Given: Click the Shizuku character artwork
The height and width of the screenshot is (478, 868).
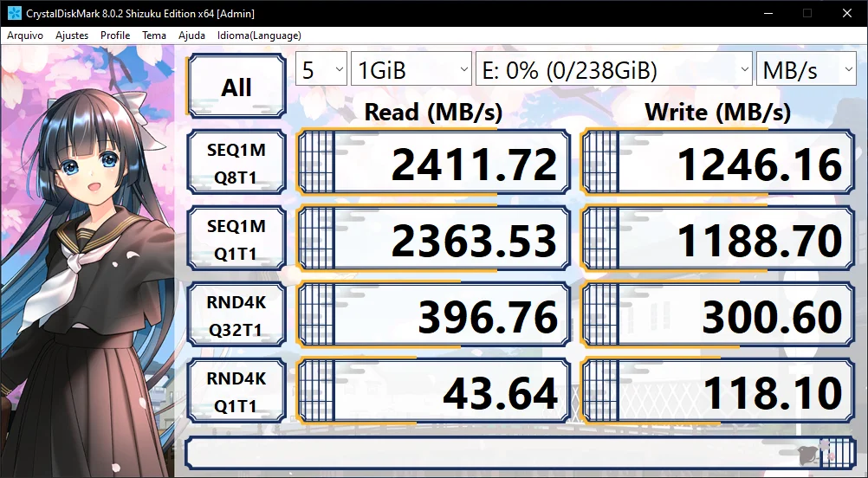Looking at the screenshot, I should tap(87, 262).
